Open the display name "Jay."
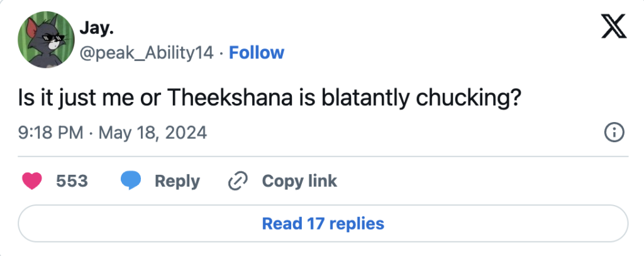Screen dimensions: 644x256 92,27
